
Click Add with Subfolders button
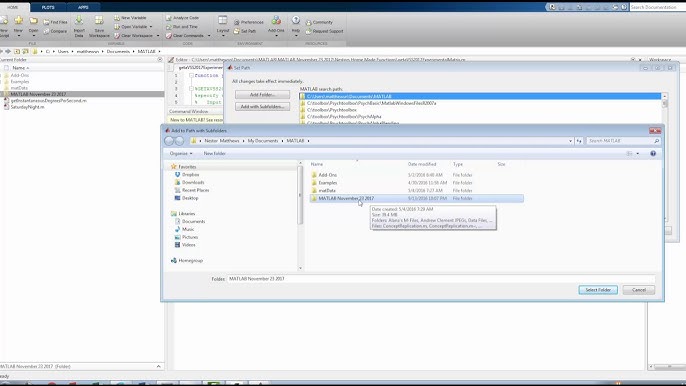click(262, 107)
